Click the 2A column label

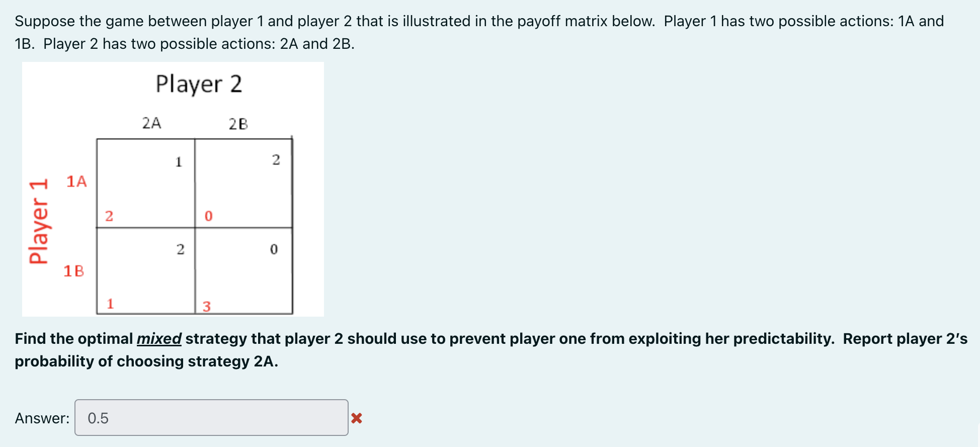point(151,122)
